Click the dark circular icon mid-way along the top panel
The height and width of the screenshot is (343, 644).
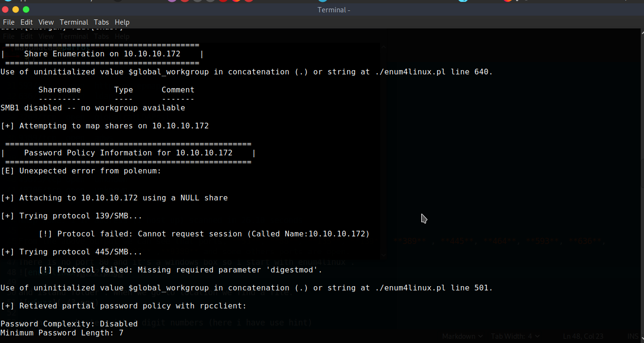[x=210, y=2]
